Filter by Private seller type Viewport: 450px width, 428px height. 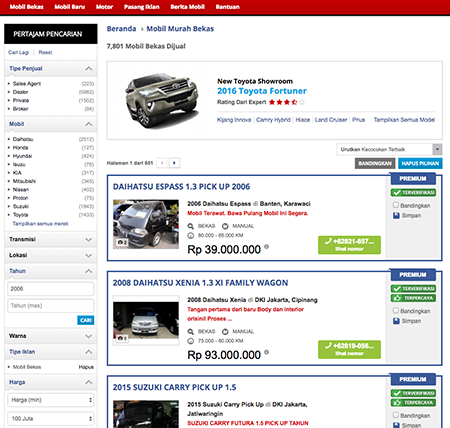(21, 100)
